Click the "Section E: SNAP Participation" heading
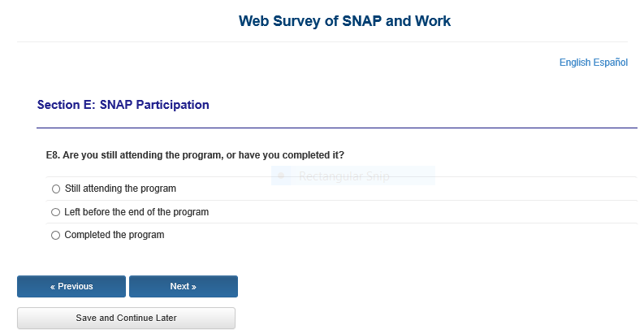Screen dimensions: 644x334 coord(123,105)
